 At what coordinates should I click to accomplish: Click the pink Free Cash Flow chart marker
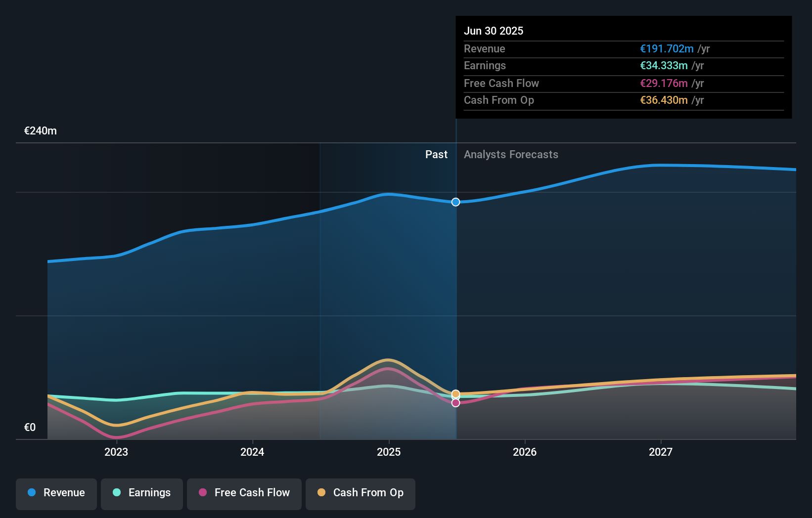tap(455, 403)
